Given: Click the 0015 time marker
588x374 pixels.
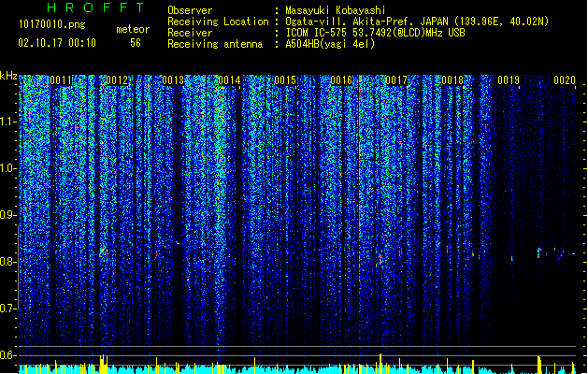Looking at the screenshot, I should point(285,80).
